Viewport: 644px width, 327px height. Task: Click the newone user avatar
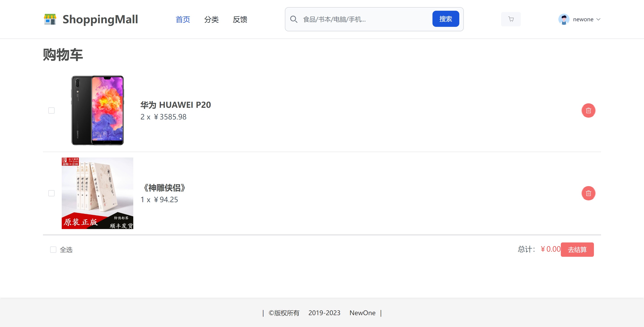[x=564, y=19]
